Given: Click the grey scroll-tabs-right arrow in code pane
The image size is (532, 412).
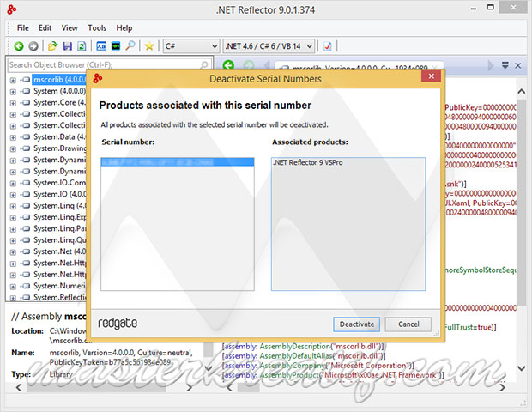Looking at the screenshot, I should 491,65.
